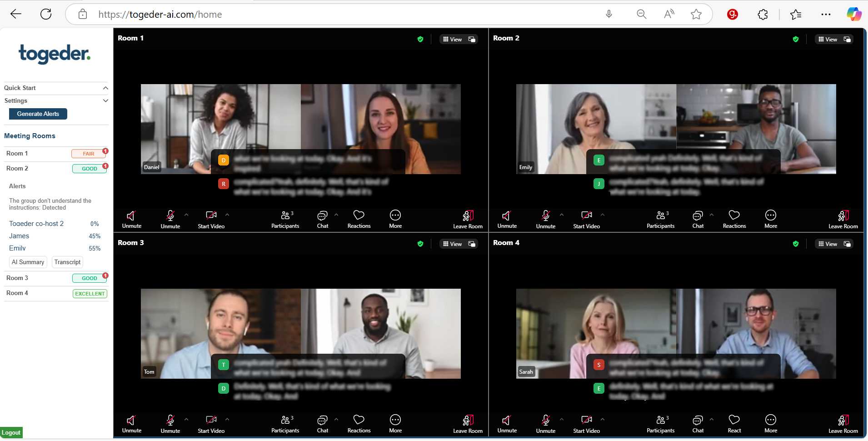
Task: Click the encryption shield icon in Room 1
Action: click(420, 40)
